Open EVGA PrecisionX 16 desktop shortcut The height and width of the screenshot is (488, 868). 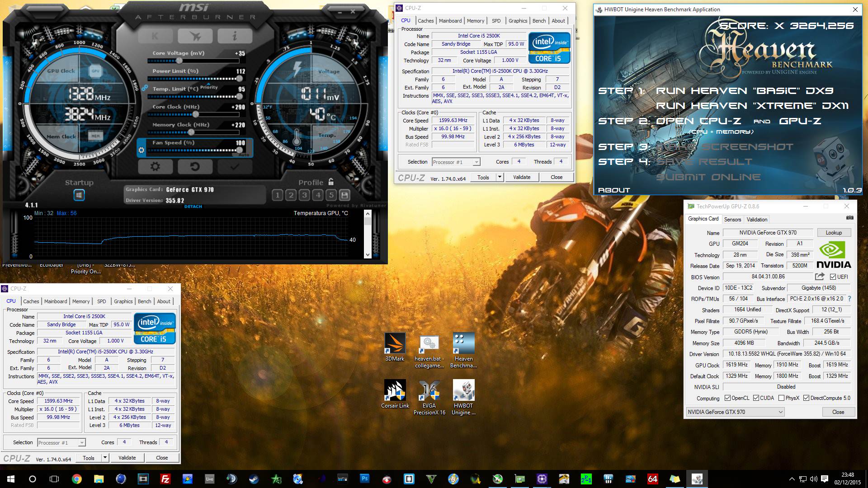click(x=429, y=398)
